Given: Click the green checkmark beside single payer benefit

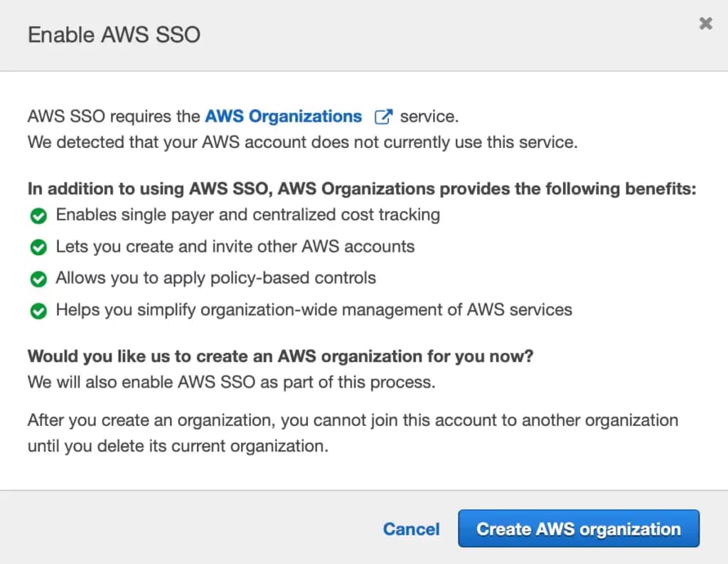Looking at the screenshot, I should pos(38,216).
